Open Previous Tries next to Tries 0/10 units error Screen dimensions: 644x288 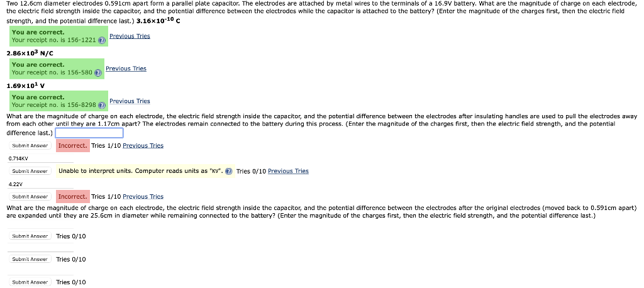(x=288, y=171)
